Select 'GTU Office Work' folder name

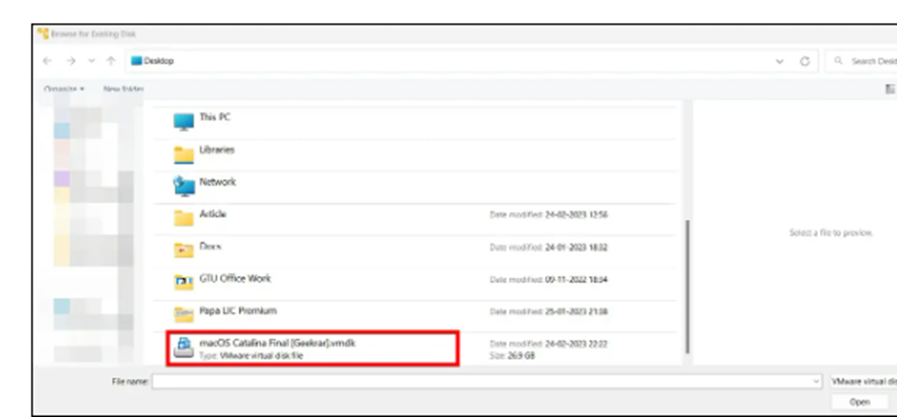(x=235, y=279)
